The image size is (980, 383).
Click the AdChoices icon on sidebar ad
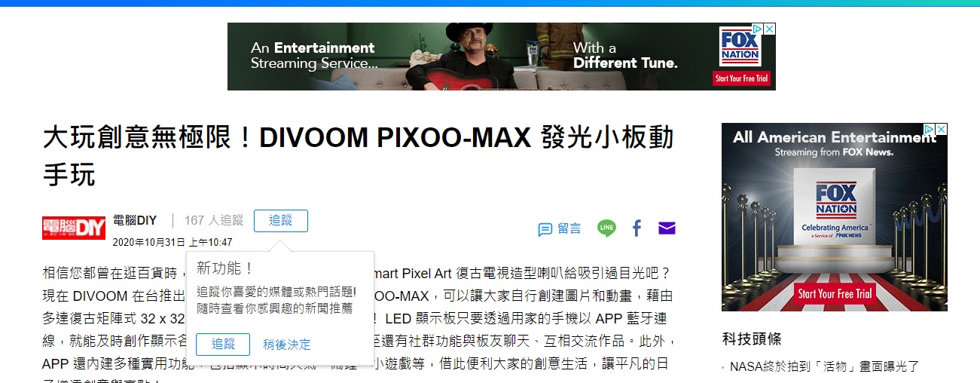(930, 129)
